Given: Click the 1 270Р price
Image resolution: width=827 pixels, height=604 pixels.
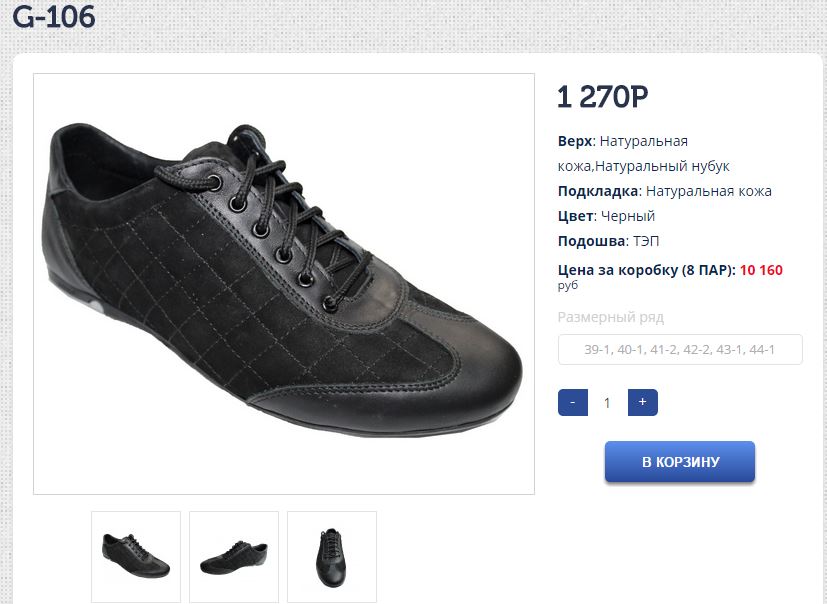Looking at the screenshot, I should 603,97.
